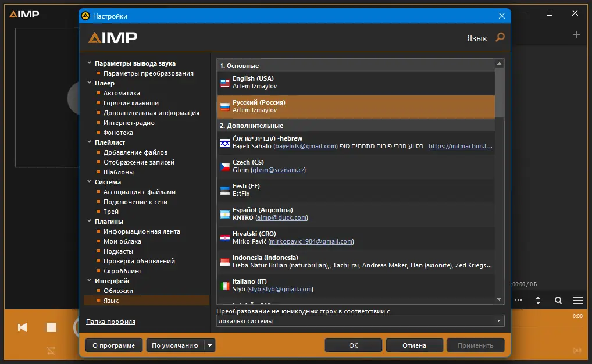Click the bayelids@gmail.com email link
Screen dimensions: 592x364
305,146
